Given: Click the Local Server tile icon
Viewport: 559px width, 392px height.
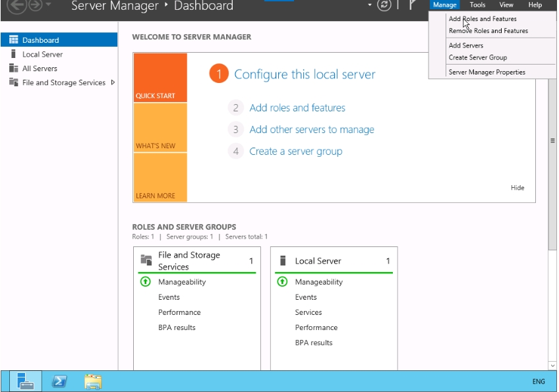Looking at the screenshot, I should pyautogui.click(x=283, y=261).
